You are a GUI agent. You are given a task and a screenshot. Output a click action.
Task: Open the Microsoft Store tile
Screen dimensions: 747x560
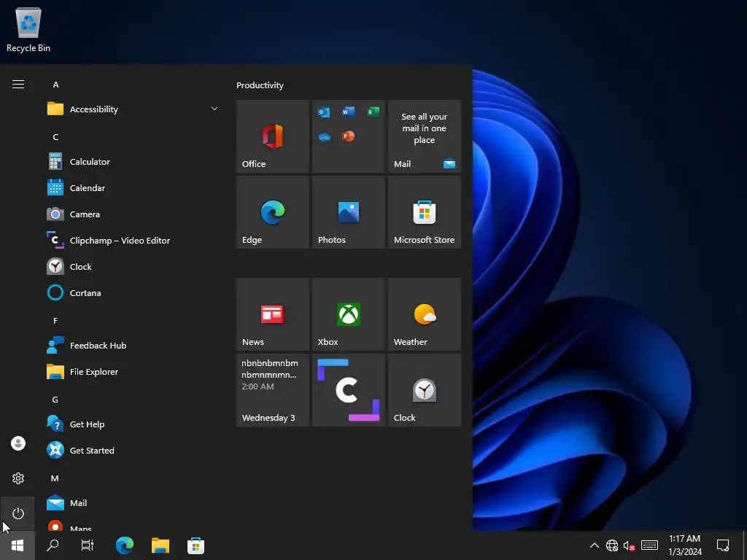pos(425,212)
